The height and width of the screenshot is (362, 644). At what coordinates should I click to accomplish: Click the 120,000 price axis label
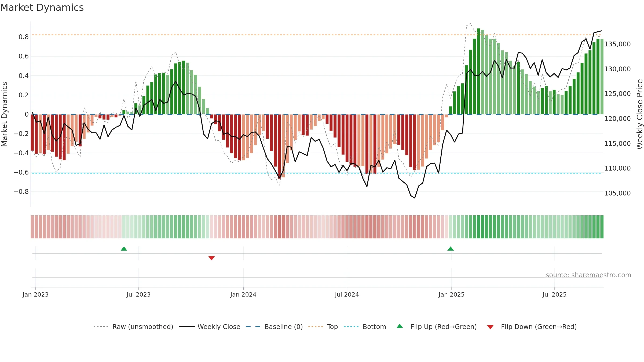pos(617,119)
